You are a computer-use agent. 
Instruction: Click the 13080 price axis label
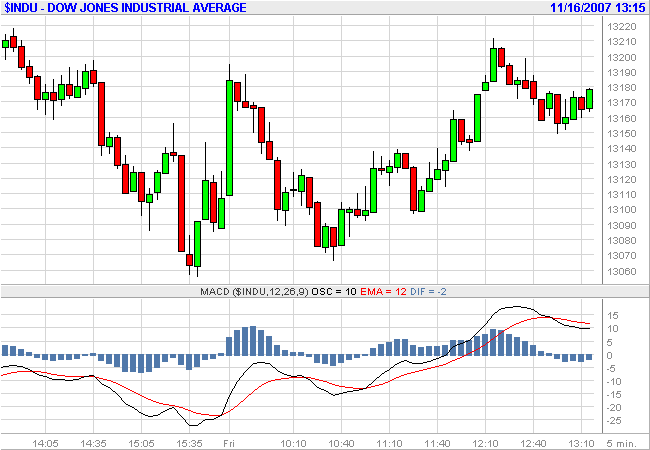click(621, 241)
